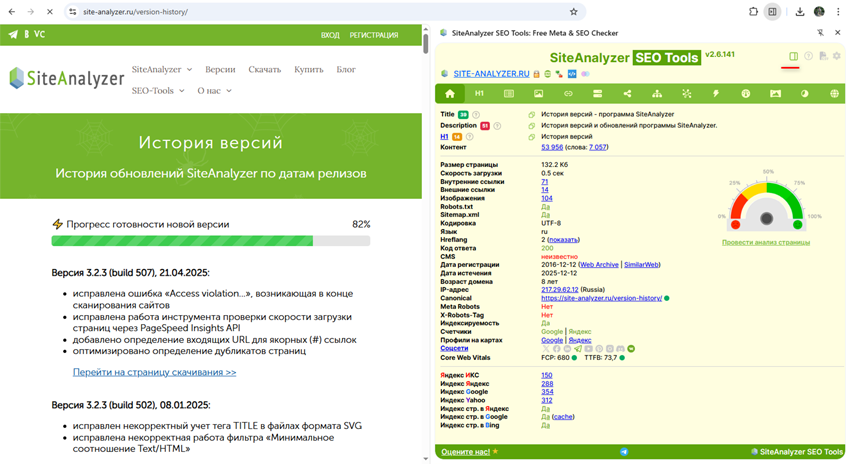Click the Chrome address bar URL

[x=136, y=11]
